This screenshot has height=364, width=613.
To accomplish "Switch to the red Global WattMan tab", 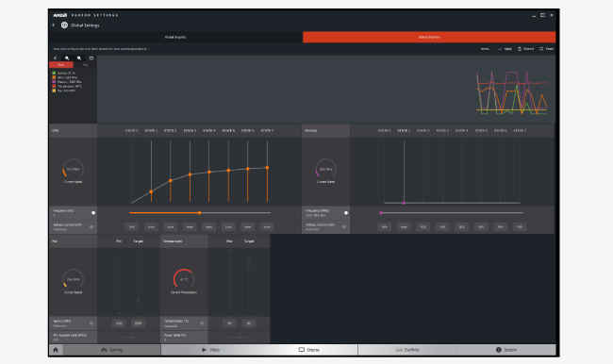I will pyautogui.click(x=429, y=37).
